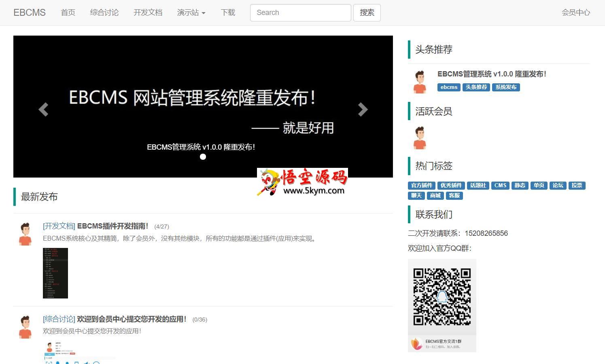Select the 投票 hot tag
Screen dimensions: 605x364
pyautogui.click(x=577, y=186)
